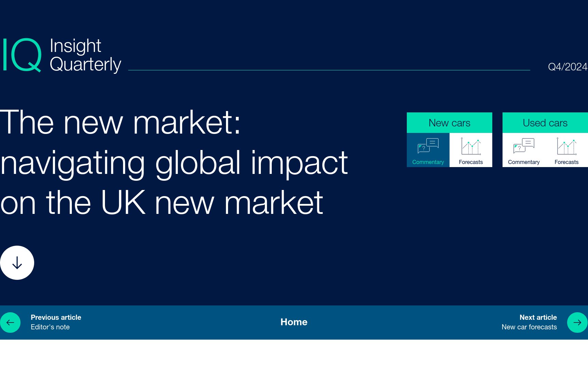Click the Commentary label under Used cars

[524, 162]
